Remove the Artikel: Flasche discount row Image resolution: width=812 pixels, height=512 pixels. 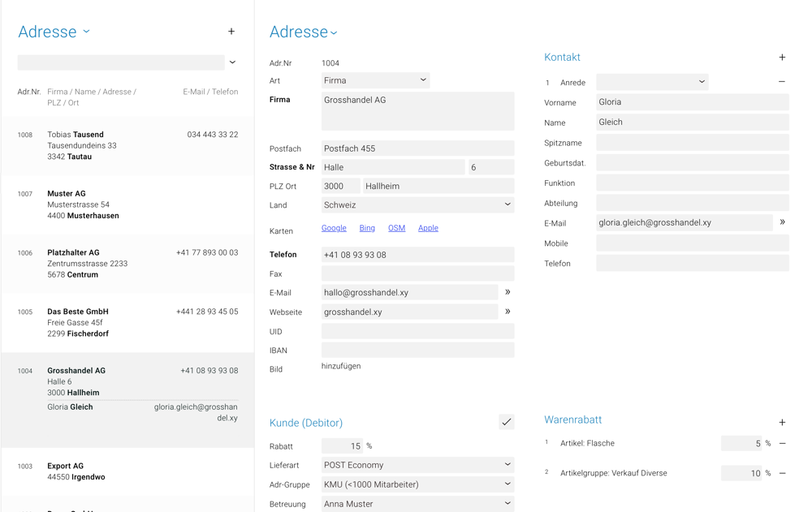[x=783, y=444]
